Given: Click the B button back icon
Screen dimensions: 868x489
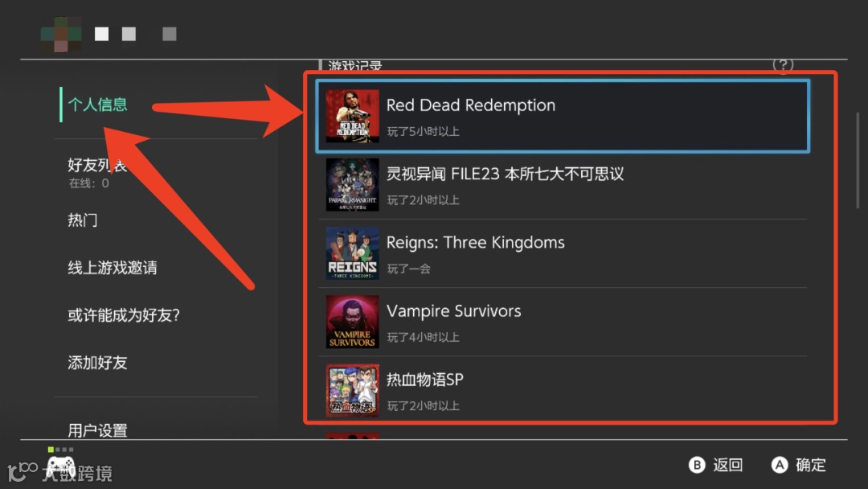Looking at the screenshot, I should [697, 465].
